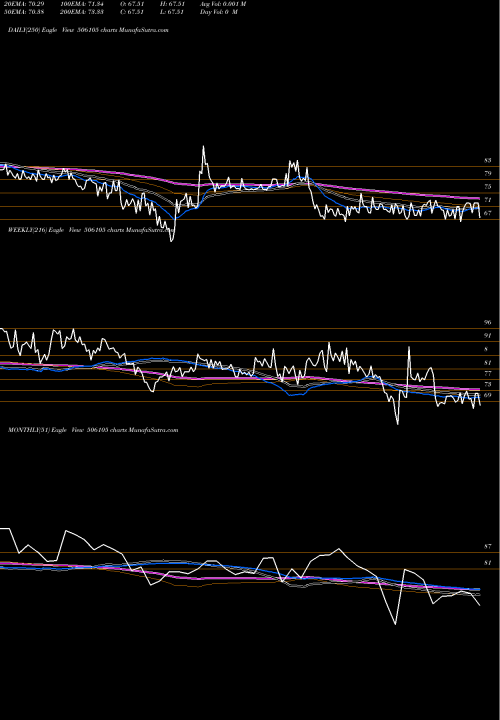The image size is (500, 720).
Task: Click the high price H: 67.51
Action: point(172,4)
